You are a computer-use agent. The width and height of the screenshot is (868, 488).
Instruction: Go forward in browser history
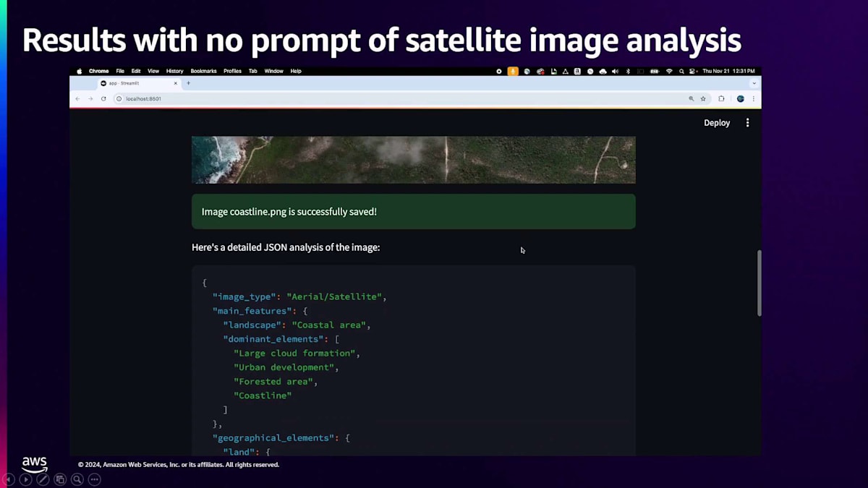click(x=90, y=98)
